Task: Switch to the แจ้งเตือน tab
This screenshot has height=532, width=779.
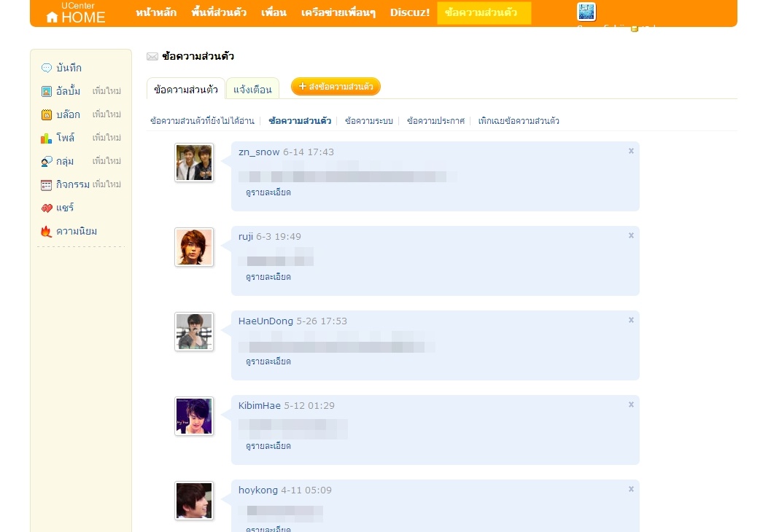Action: tap(252, 90)
